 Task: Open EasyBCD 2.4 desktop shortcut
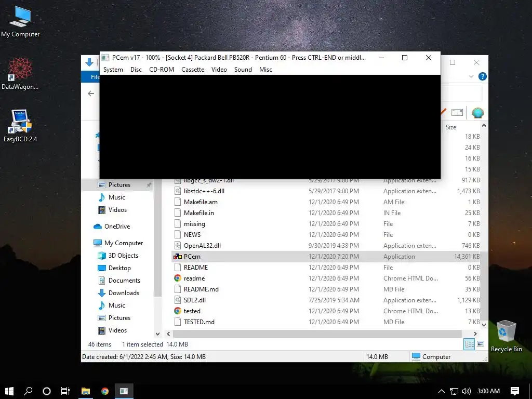pyautogui.click(x=20, y=126)
